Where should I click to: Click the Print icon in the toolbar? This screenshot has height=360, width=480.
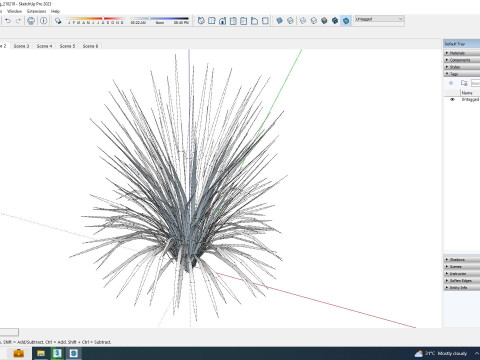click(x=31, y=21)
